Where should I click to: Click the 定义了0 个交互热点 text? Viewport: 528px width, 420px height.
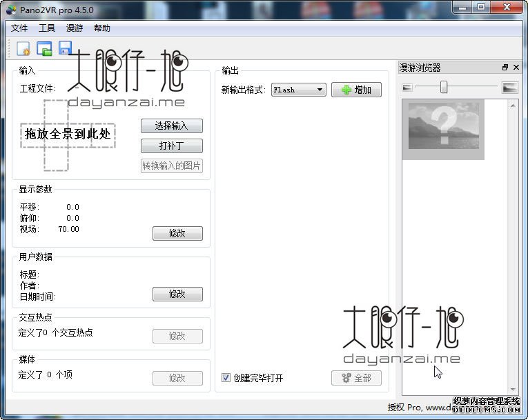56,333
